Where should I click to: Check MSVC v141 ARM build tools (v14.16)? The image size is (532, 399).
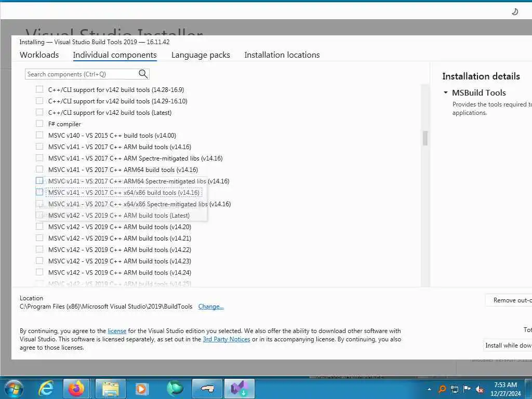click(x=39, y=147)
